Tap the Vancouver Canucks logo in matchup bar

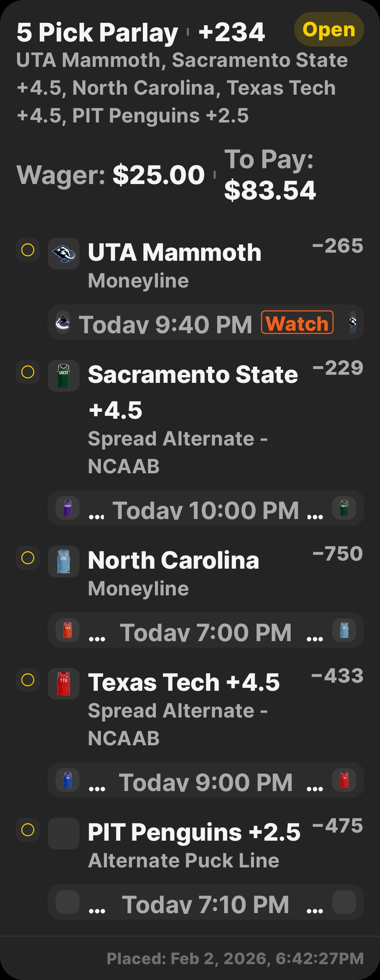click(x=63, y=322)
